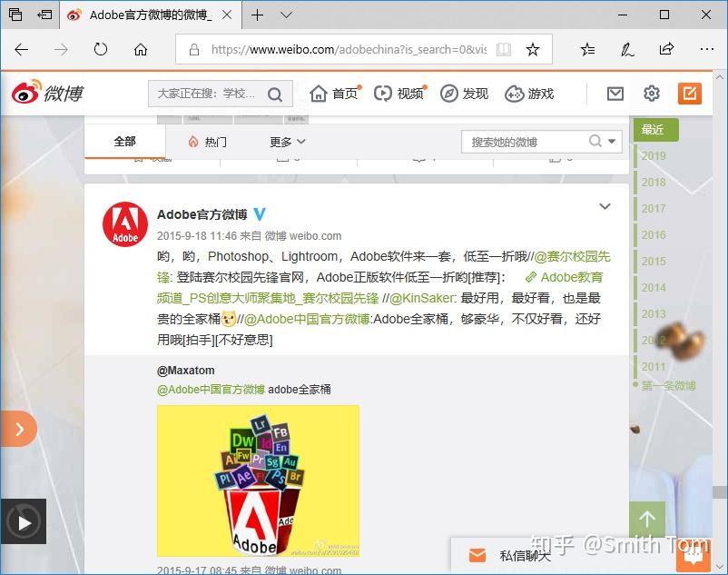The height and width of the screenshot is (575, 728).
Task: Close the Adobe官方微博 browser tab
Action: 227,15
